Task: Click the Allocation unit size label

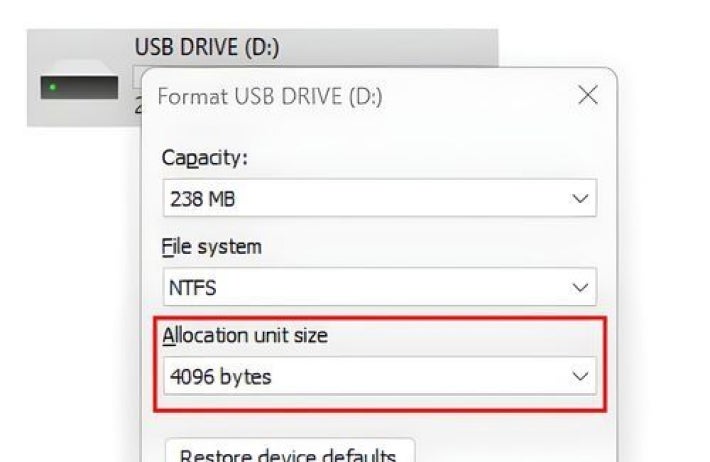Action: point(245,335)
